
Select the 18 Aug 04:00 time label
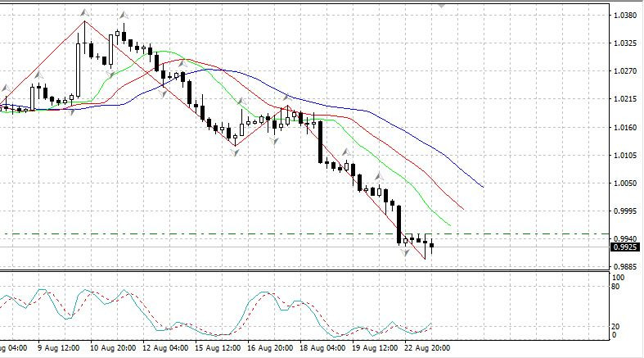point(323,348)
